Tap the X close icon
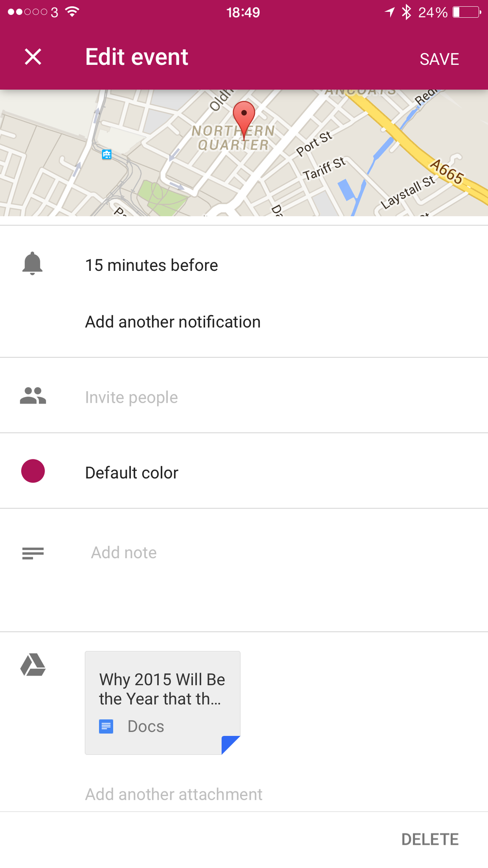 point(33,57)
